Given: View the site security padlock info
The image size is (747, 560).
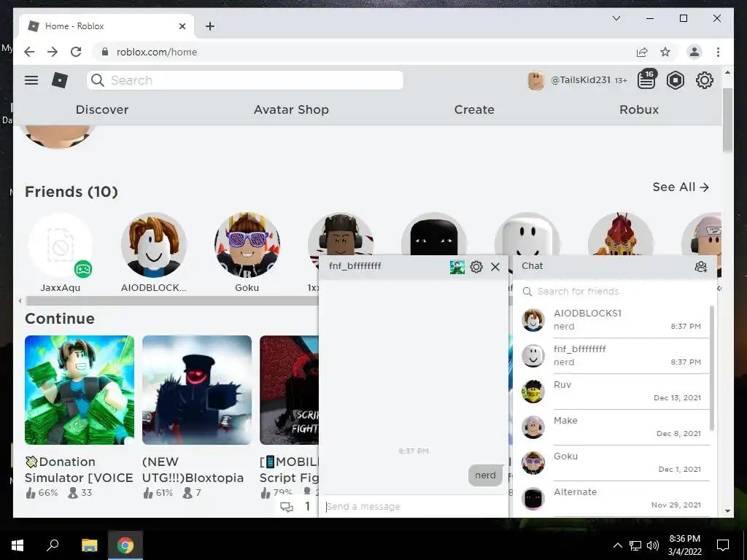Looking at the screenshot, I should click(x=105, y=52).
